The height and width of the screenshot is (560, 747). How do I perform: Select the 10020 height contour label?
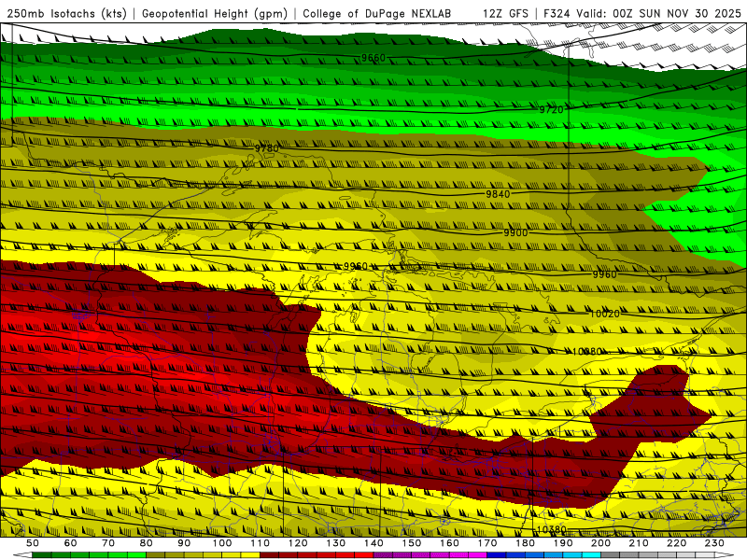click(x=604, y=314)
